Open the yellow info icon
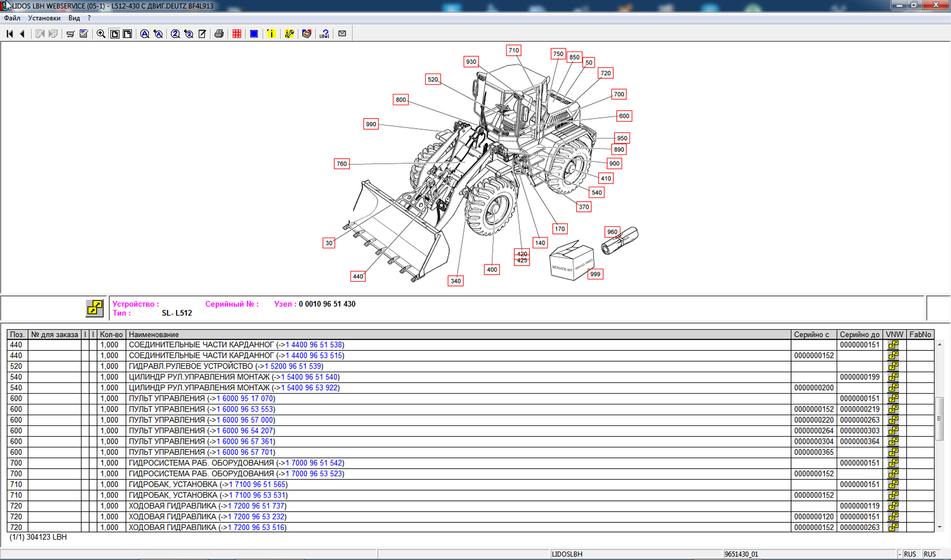This screenshot has width=951, height=560. pyautogui.click(x=272, y=34)
